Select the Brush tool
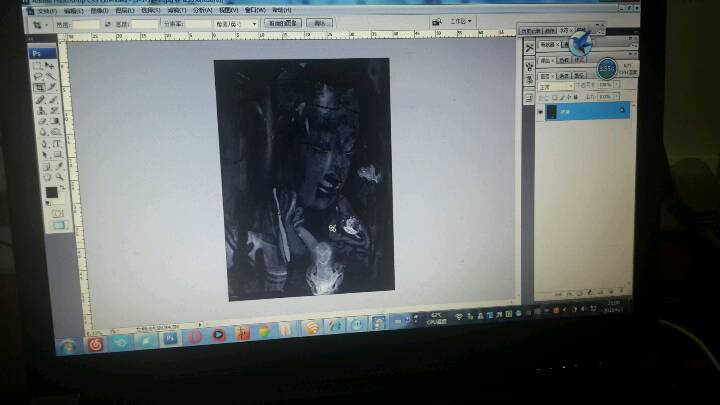This screenshot has width=720, height=405. [x=53, y=99]
